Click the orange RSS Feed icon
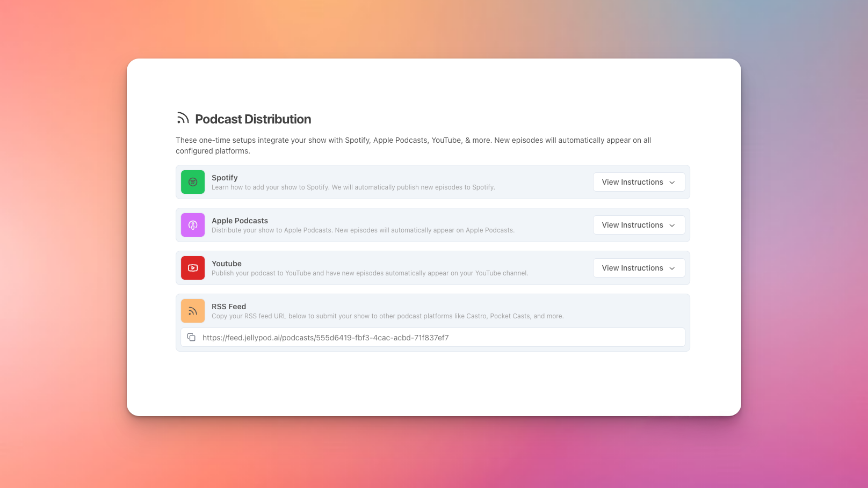Screen dimensions: 868x488 coord(193,311)
